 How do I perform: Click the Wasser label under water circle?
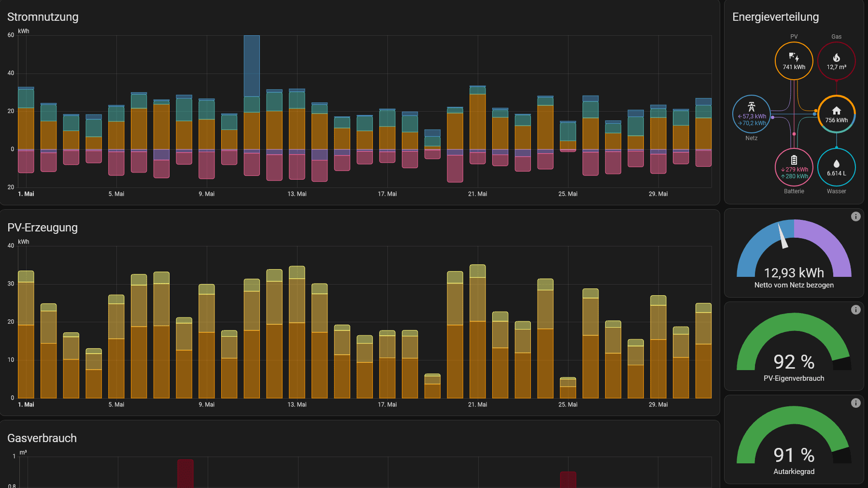(837, 191)
